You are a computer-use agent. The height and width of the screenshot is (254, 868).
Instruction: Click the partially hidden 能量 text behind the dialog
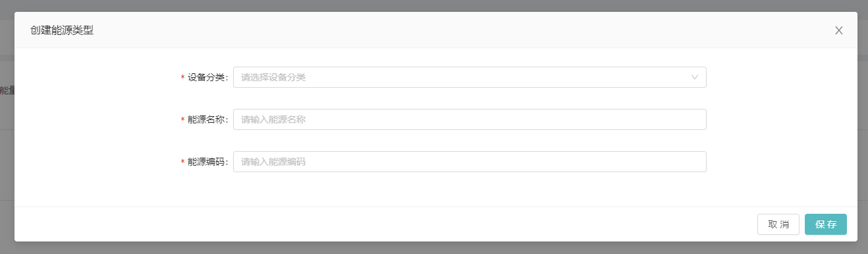(7, 90)
